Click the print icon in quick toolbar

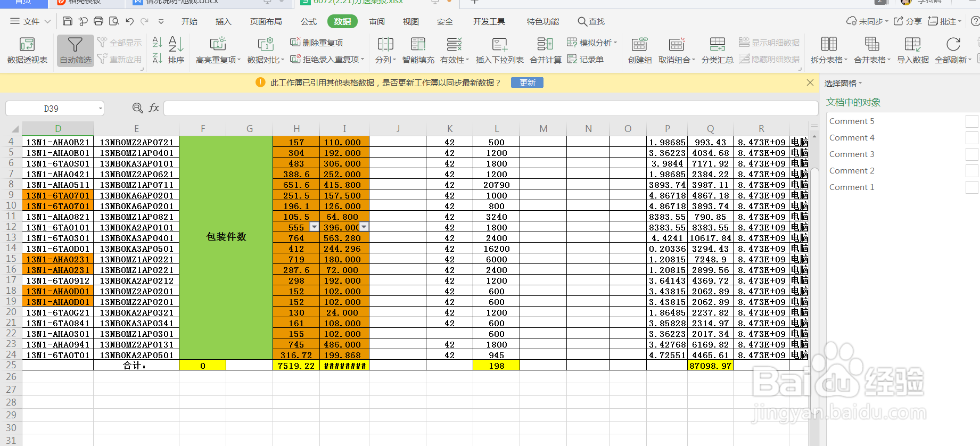(x=98, y=21)
